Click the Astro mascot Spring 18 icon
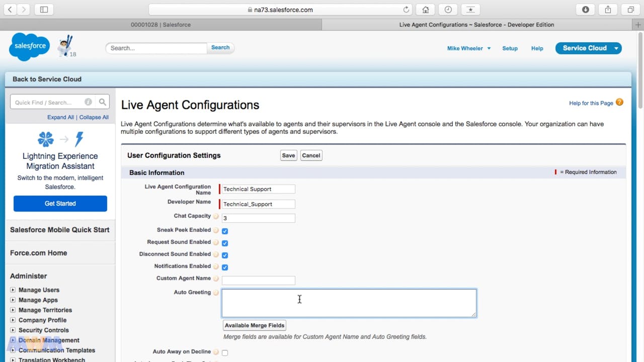This screenshot has width=644, height=362. point(66,47)
